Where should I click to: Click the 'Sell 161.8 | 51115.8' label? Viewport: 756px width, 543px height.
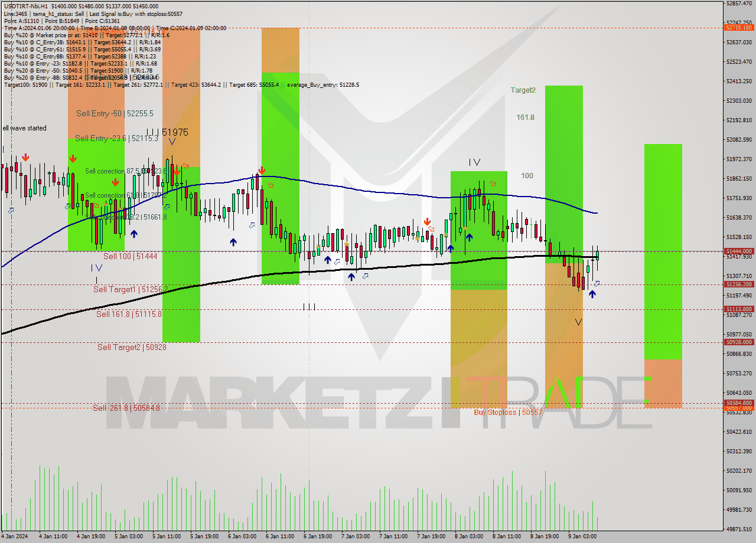(x=129, y=314)
